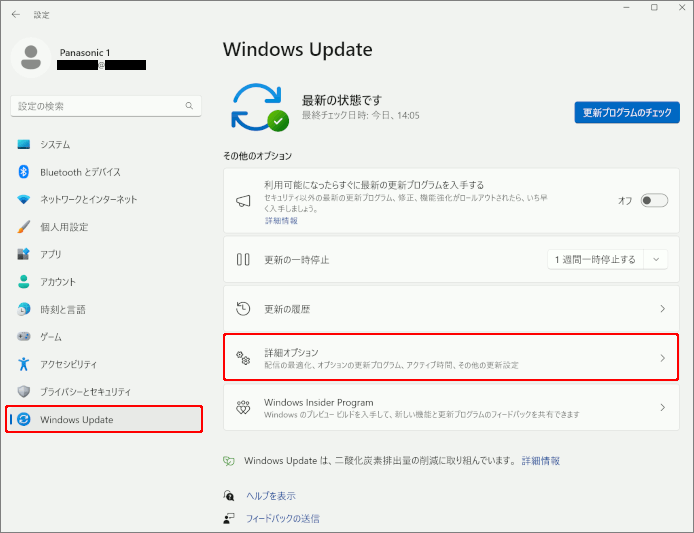Click the その他のオプション heading
The width and height of the screenshot is (694, 533).
click(x=258, y=156)
